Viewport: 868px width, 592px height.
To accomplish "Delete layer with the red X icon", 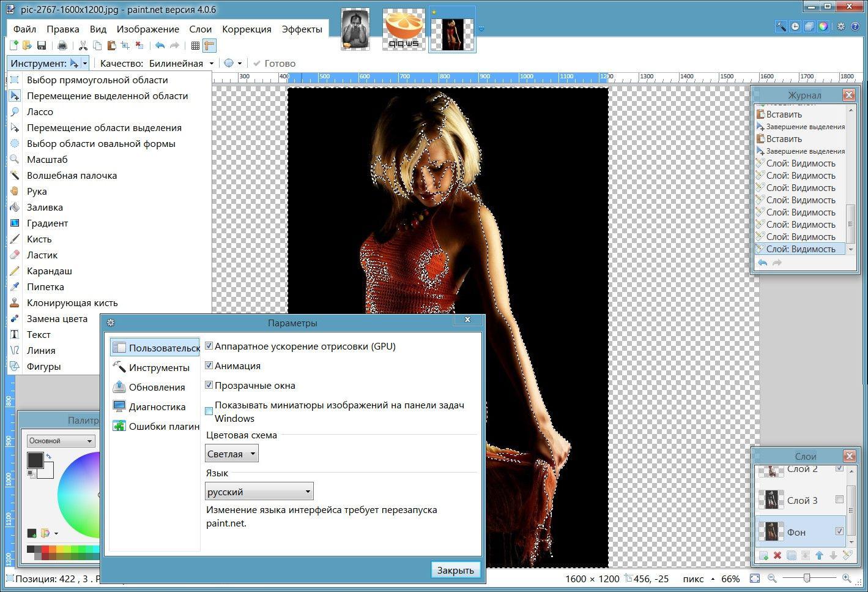I will tap(777, 555).
